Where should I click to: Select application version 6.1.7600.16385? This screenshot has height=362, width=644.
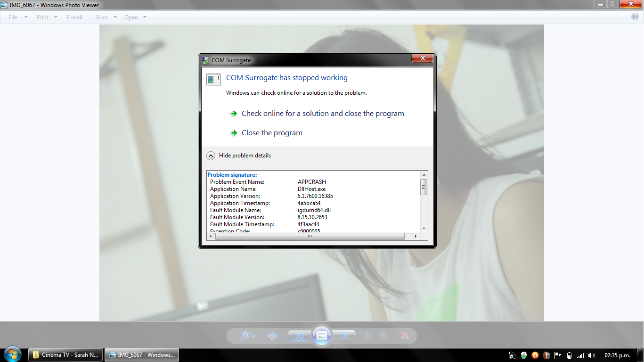(315, 196)
